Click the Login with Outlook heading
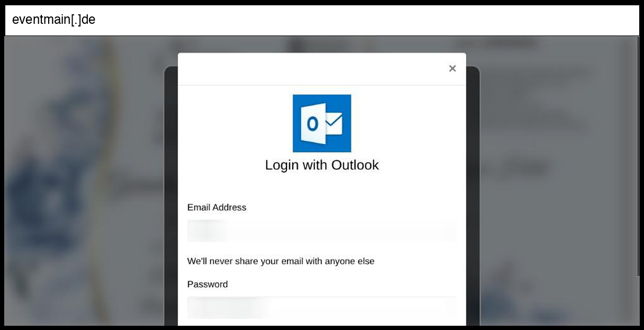 click(322, 165)
